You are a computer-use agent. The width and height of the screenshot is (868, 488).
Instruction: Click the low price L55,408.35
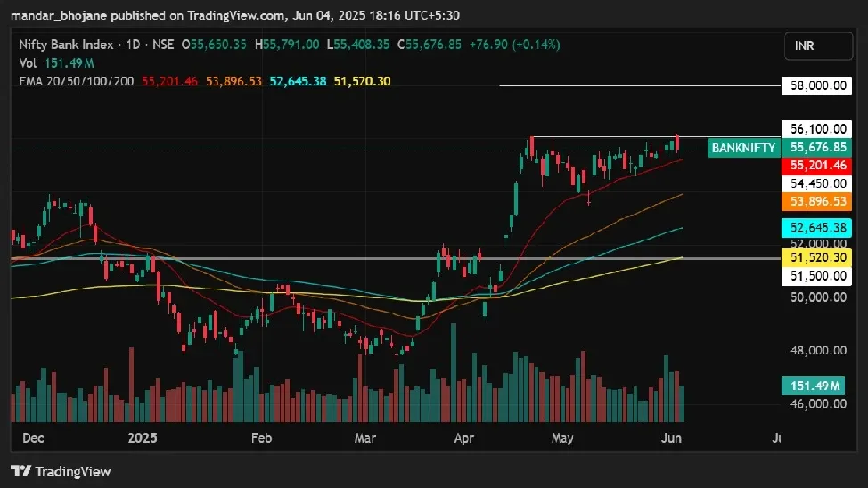(x=358, y=45)
